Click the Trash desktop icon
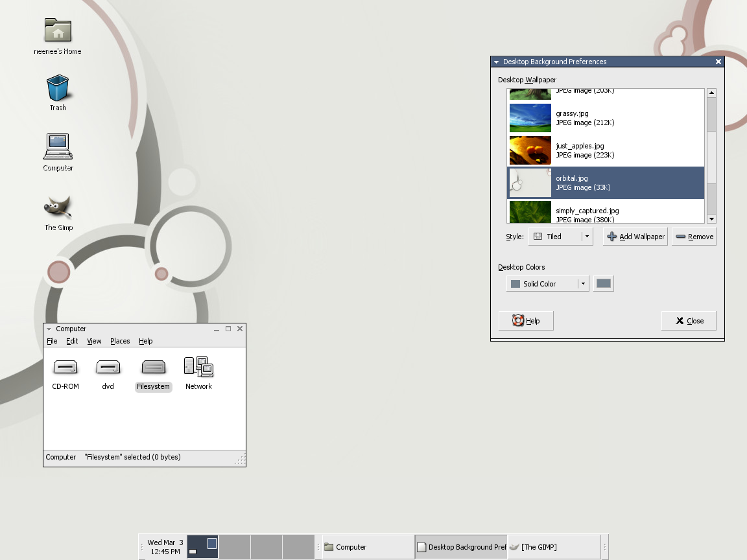This screenshot has height=560, width=747. click(58, 87)
